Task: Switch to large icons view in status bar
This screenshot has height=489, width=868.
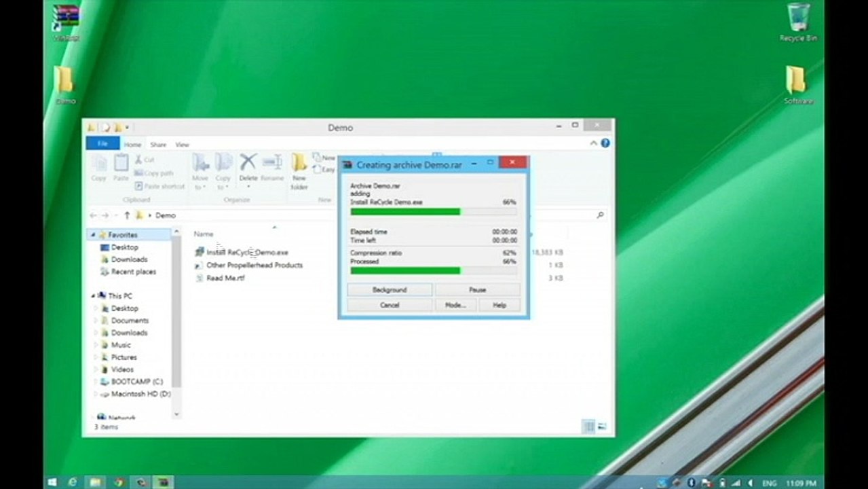Action: 602,427
